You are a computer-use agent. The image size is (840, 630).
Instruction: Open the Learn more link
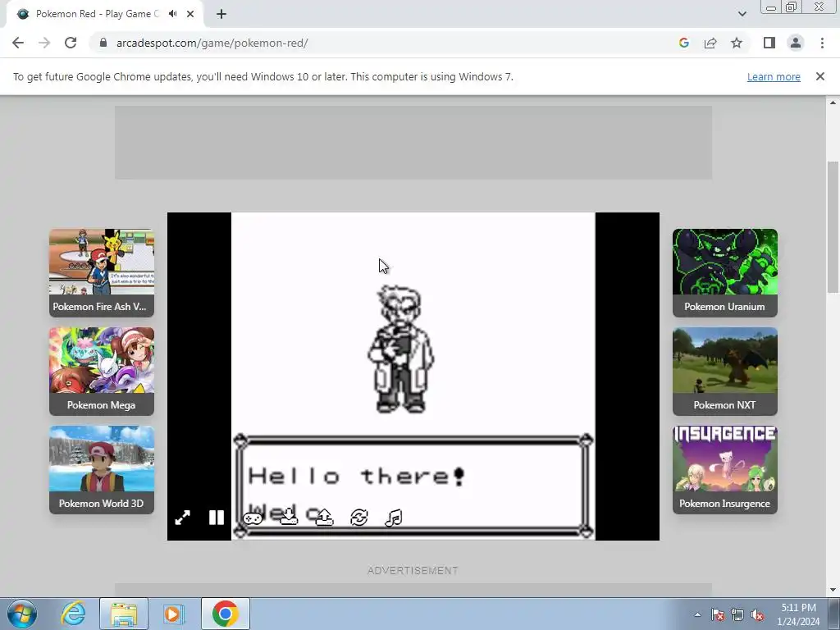point(774,76)
